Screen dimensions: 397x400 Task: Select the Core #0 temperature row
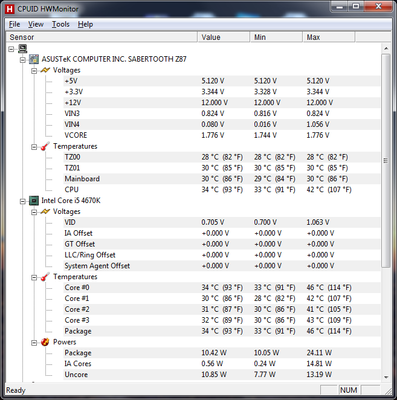point(222,288)
